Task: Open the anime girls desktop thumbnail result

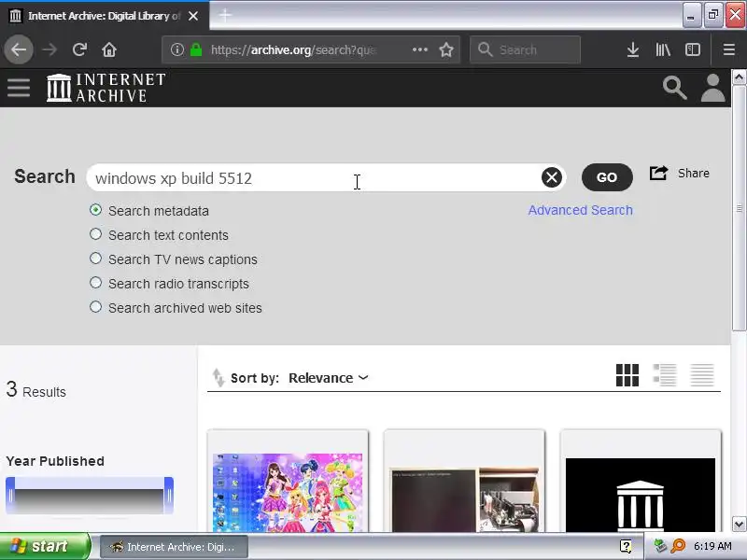Action: coord(288,493)
